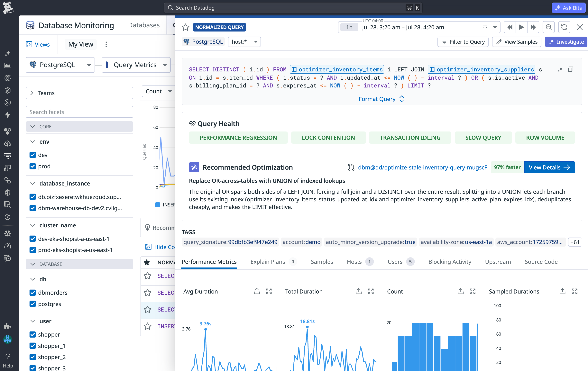Click the sparkle icon beside the query
This screenshot has height=371, width=588.
coord(560,69)
